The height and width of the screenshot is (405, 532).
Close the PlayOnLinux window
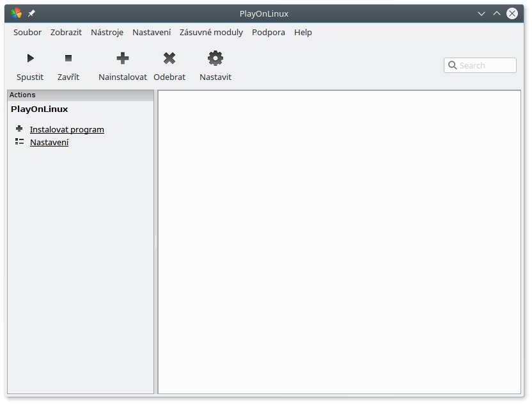[x=512, y=13]
